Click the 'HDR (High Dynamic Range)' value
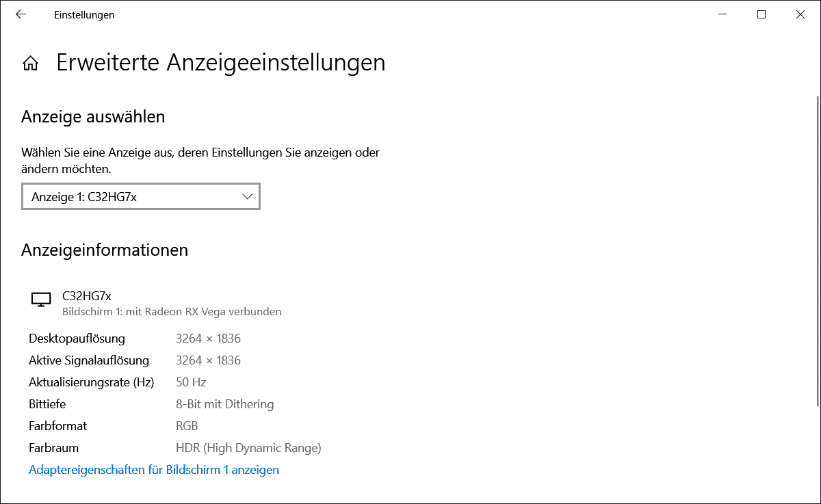 pyautogui.click(x=248, y=448)
